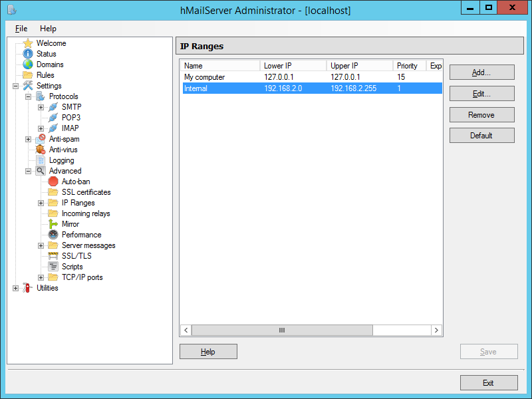The height and width of the screenshot is (399, 532).
Task: Click the TCP/IP ports folder icon
Action: (x=53, y=277)
